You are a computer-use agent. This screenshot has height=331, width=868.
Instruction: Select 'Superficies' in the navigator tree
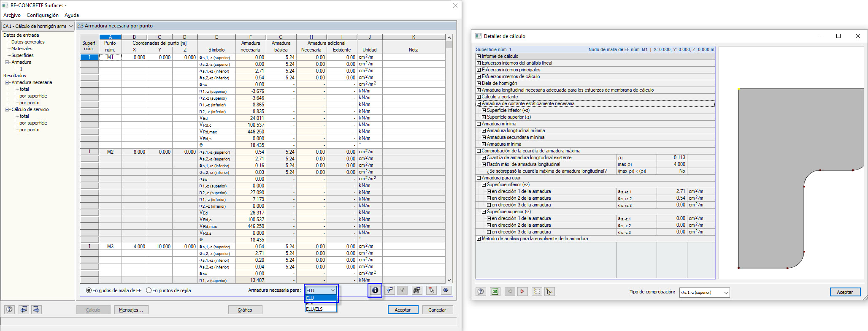(x=22, y=55)
